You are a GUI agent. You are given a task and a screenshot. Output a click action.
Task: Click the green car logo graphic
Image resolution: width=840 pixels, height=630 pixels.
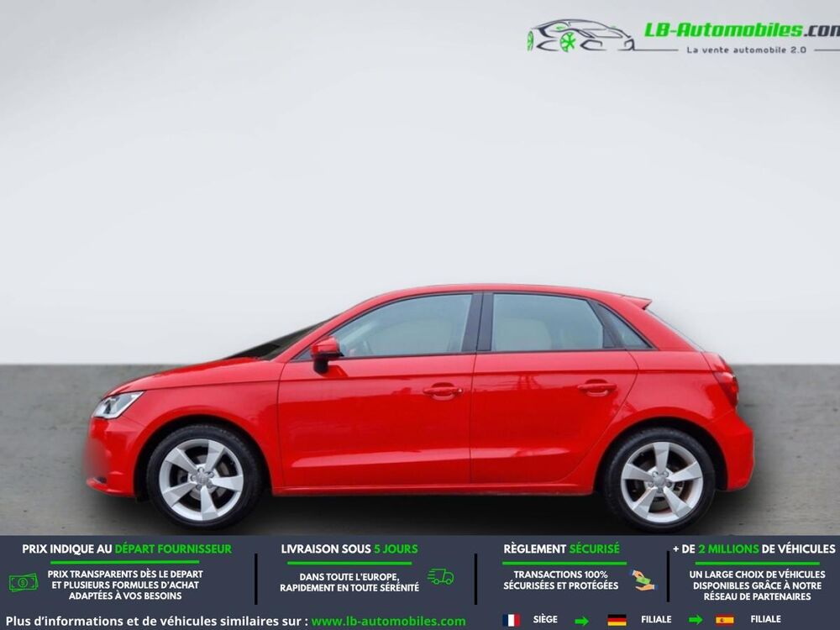(580, 36)
